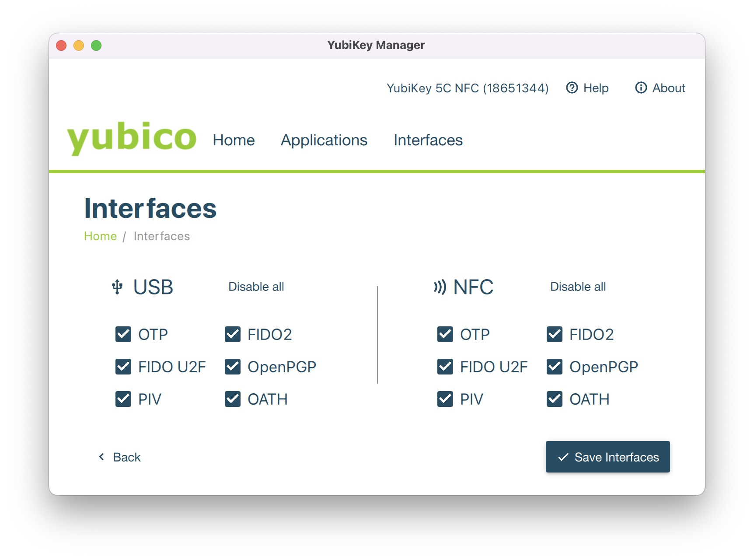Click the YubiKey 5C NFC device label
Image resolution: width=754 pixels, height=560 pixels.
click(468, 88)
